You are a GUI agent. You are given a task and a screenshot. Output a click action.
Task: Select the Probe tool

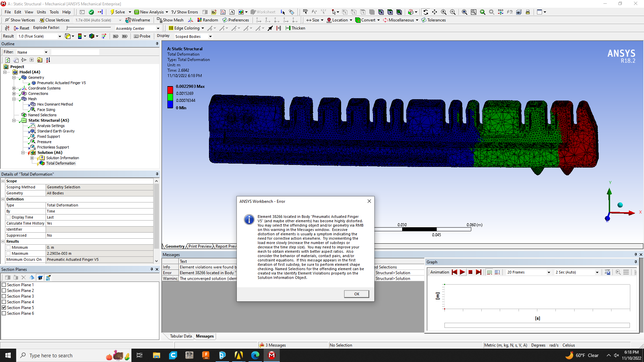[142, 36]
